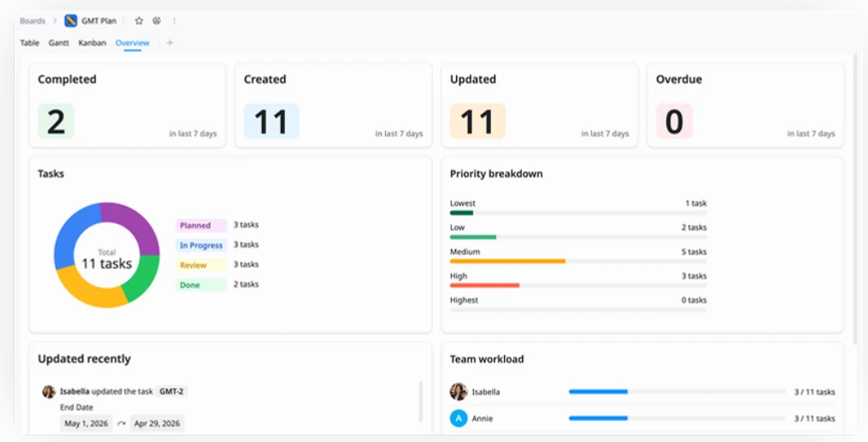This screenshot has width=868, height=442.
Task: Open the three-dot more options menu
Action: pos(174,21)
